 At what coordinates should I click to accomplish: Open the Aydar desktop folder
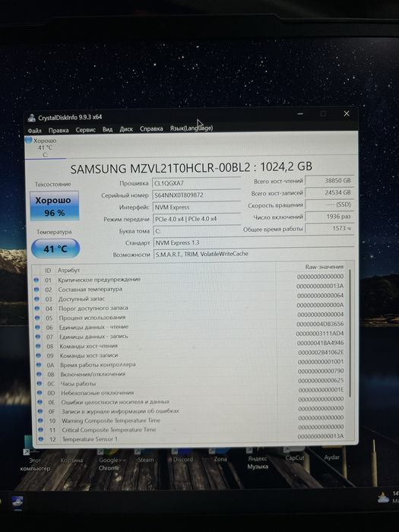click(x=331, y=453)
